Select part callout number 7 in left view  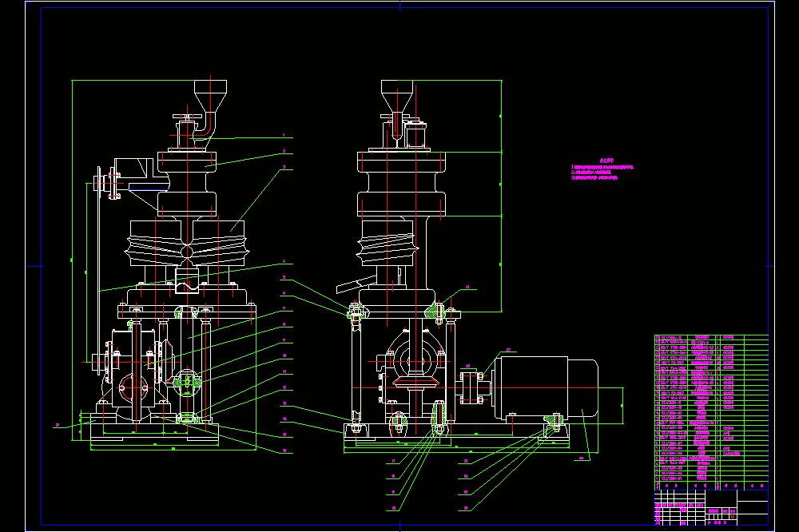point(284,309)
